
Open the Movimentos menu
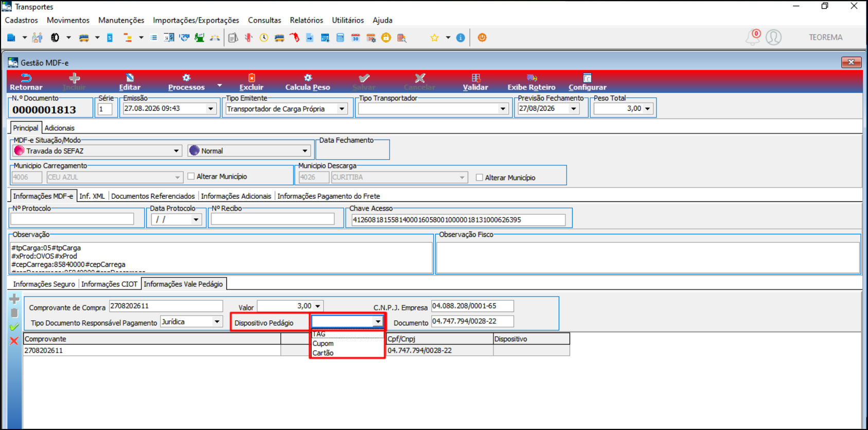pyautogui.click(x=68, y=20)
